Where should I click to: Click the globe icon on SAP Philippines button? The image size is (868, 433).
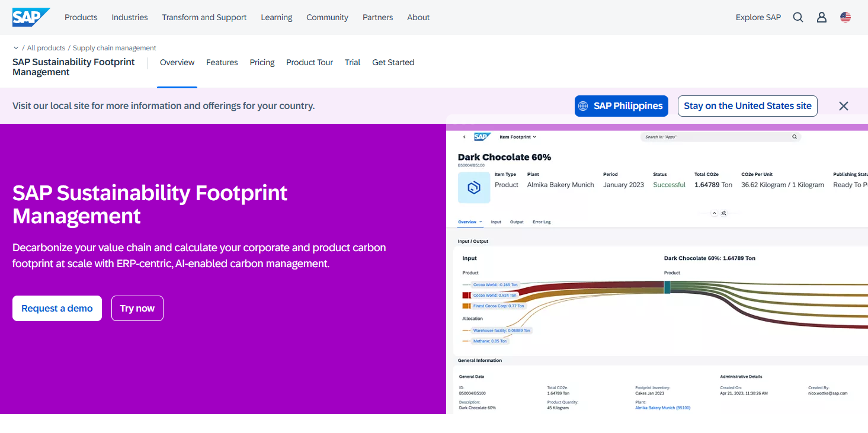(584, 106)
